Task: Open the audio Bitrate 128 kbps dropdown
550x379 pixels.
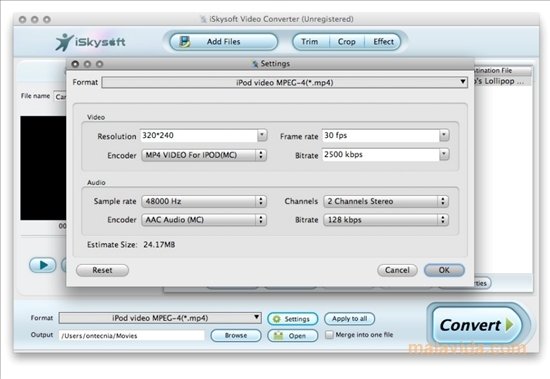Action: pos(386,220)
